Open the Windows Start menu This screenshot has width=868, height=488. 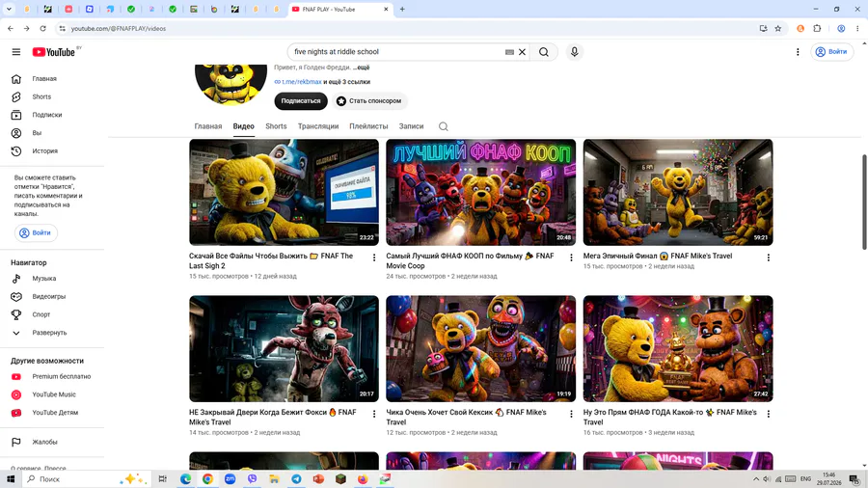coord(11,479)
